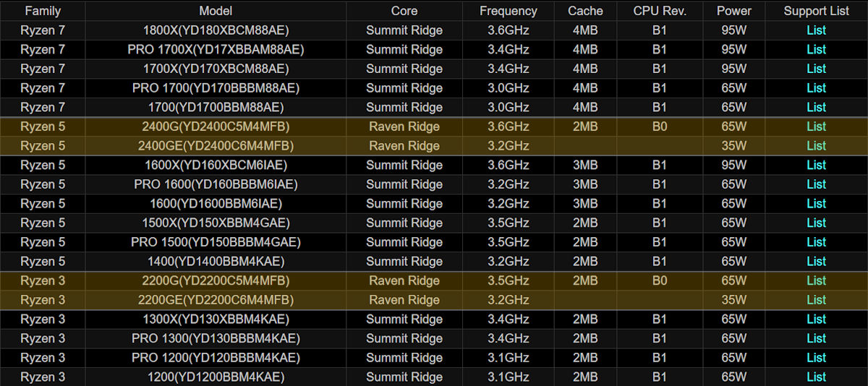Click the CPU Rev. column header
This screenshot has height=386, width=868.
659,11
